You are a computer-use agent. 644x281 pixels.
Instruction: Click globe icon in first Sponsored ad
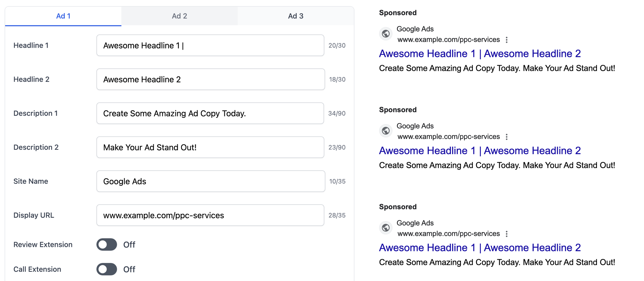386,34
